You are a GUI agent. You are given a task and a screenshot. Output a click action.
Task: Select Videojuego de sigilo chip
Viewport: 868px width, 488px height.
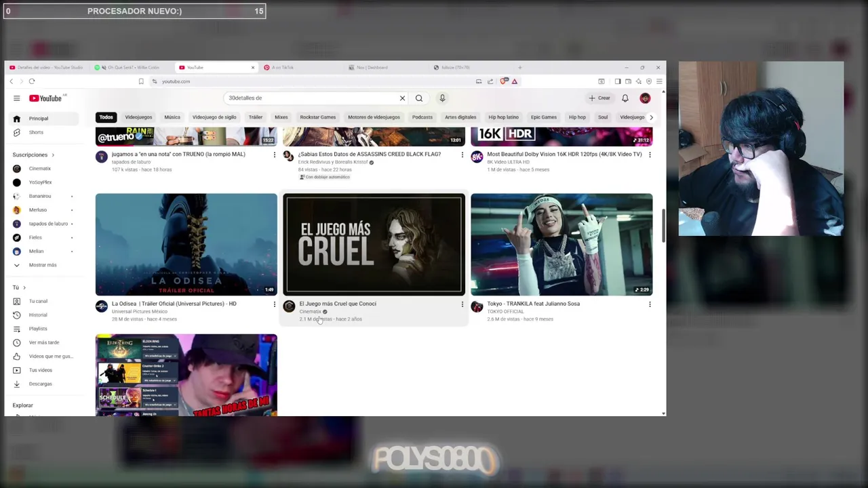click(x=214, y=117)
